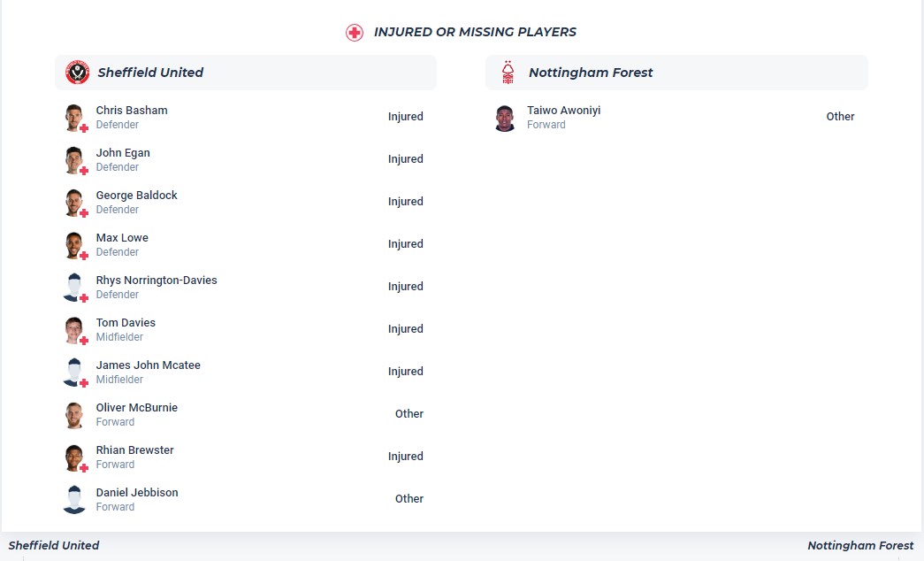The image size is (924, 561).
Task: Click Nottingham Forest label in bottom bar
Action: (860, 546)
